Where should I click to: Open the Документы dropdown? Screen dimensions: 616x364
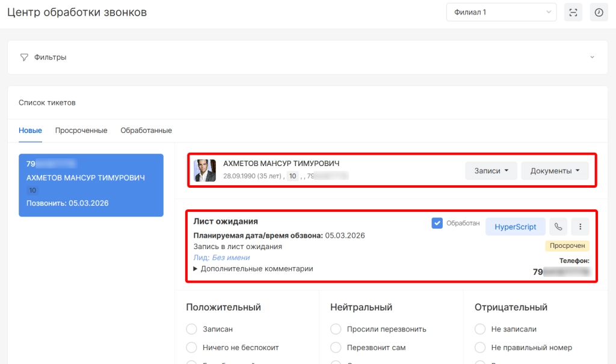pos(555,171)
